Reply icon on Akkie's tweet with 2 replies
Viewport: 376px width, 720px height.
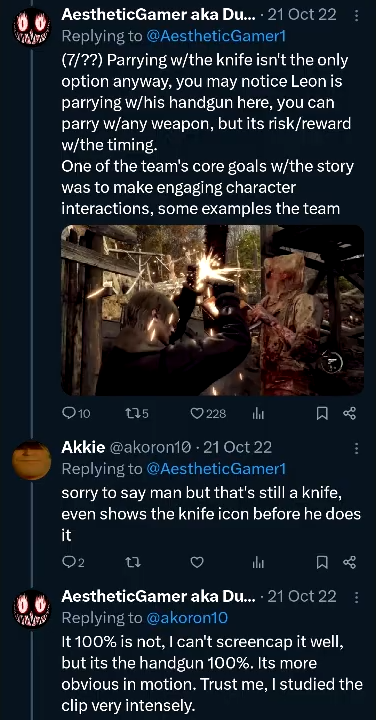point(73,562)
